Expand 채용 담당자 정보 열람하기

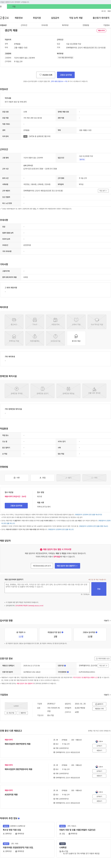pyautogui.click(x=67, y=566)
